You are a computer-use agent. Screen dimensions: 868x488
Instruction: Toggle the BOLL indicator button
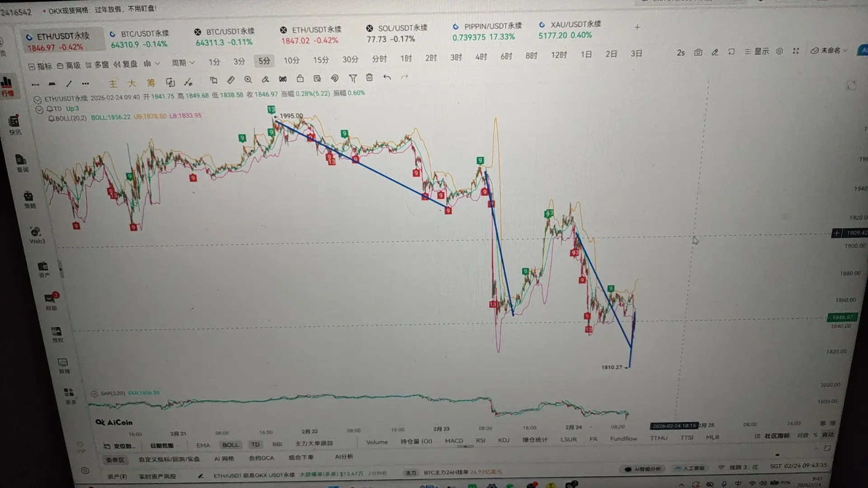(230, 445)
